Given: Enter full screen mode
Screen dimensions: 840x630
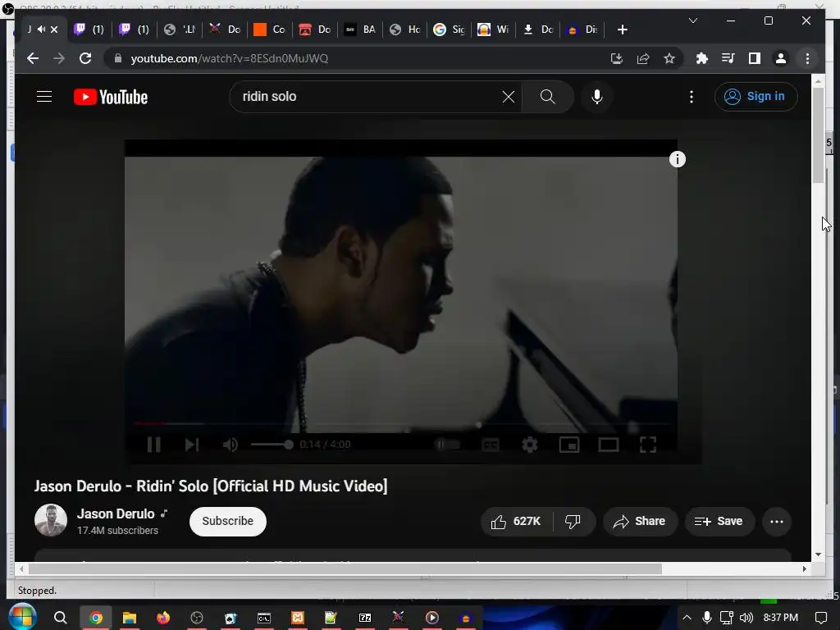Looking at the screenshot, I should [x=648, y=444].
